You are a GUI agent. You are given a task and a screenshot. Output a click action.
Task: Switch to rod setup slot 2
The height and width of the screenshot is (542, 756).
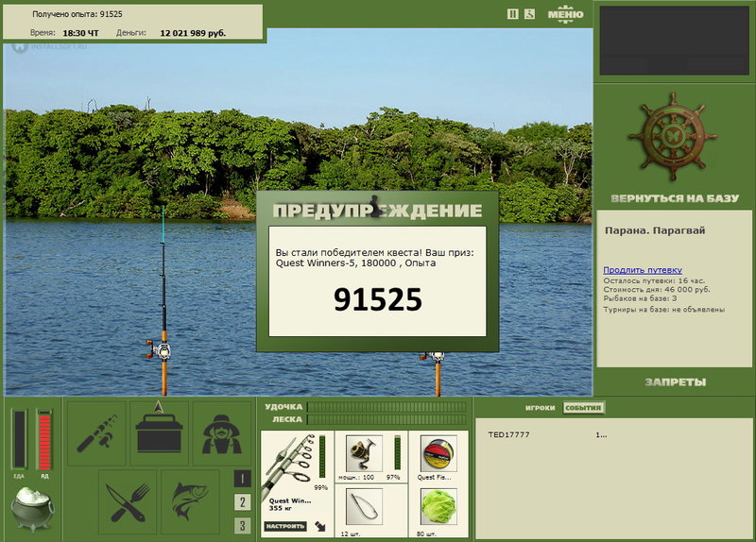tap(243, 502)
